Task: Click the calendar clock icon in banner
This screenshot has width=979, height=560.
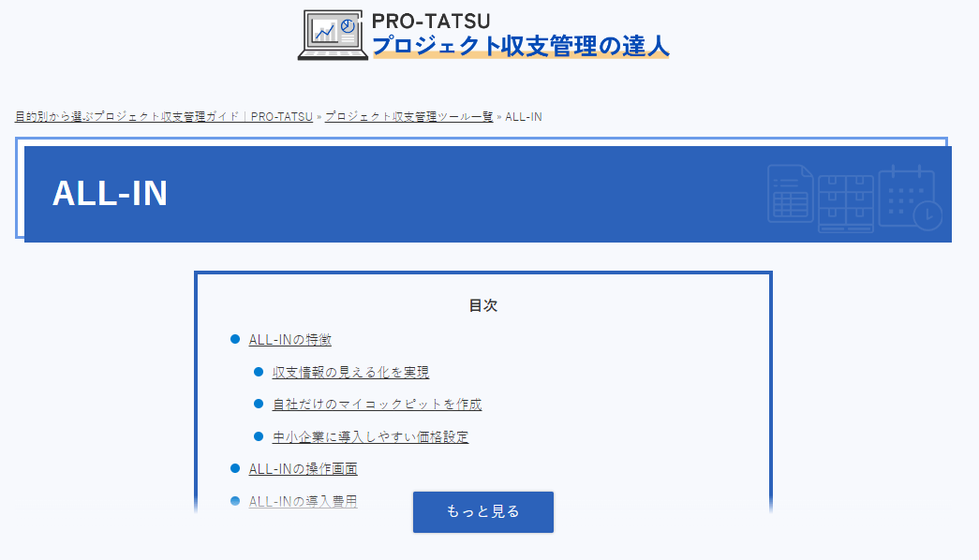Action: [911, 197]
